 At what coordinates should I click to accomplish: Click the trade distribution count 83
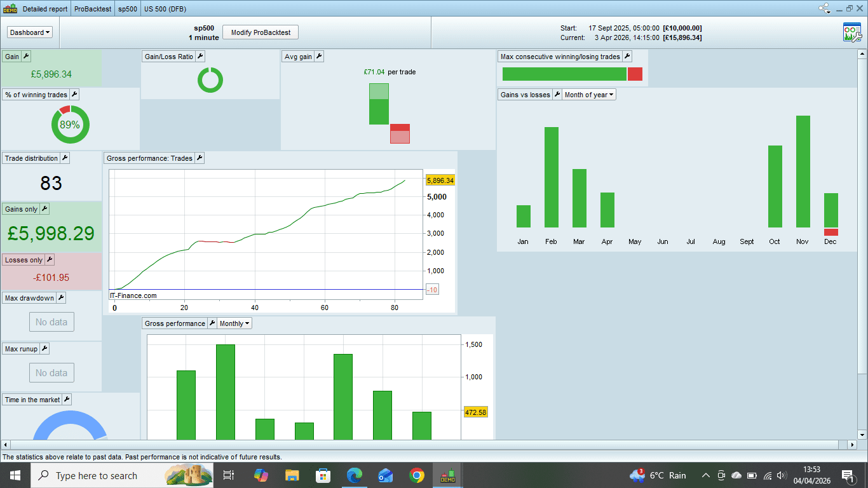[x=51, y=184]
